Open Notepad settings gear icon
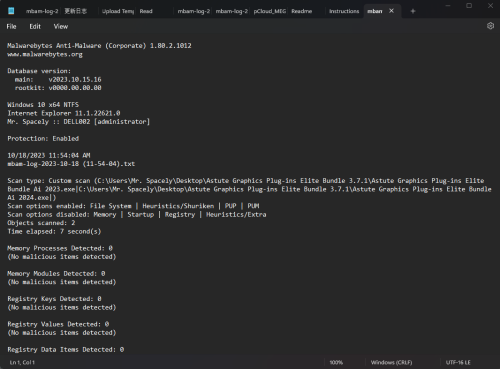The height and width of the screenshot is (369, 500). point(490,26)
